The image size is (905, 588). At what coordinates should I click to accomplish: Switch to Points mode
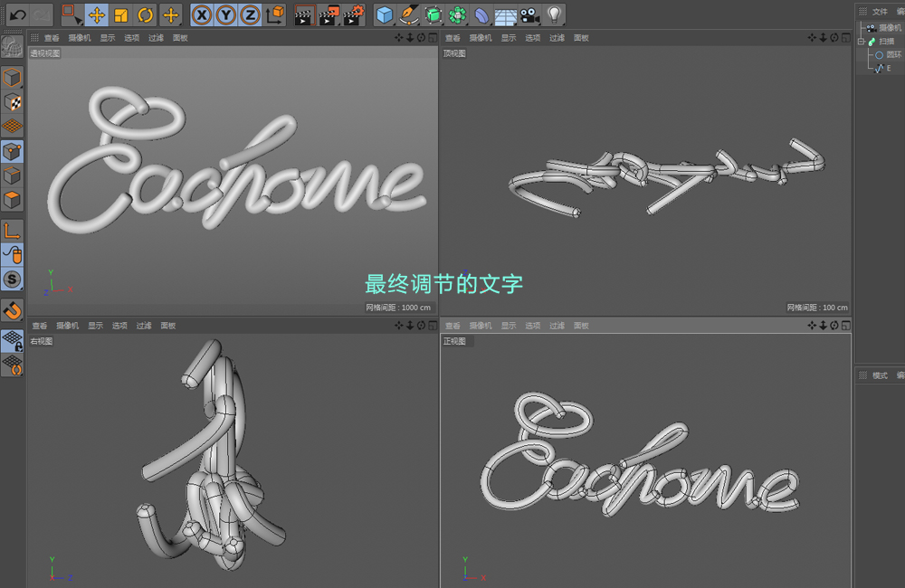tap(12, 151)
